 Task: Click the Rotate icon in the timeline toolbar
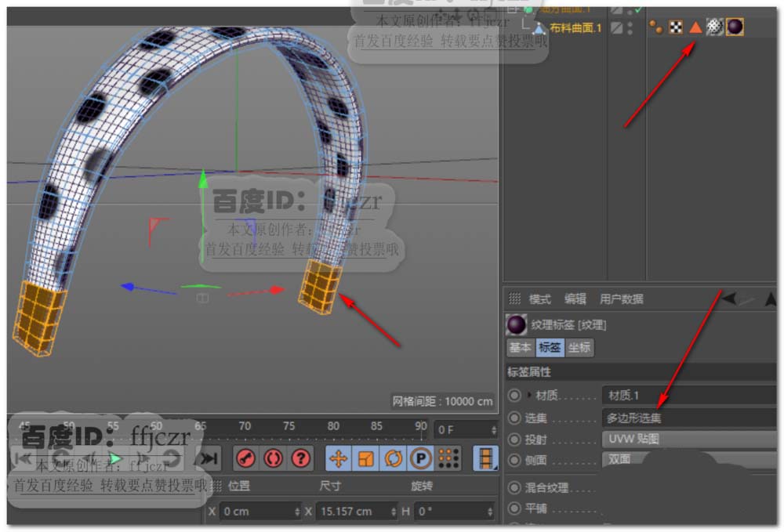[393, 458]
